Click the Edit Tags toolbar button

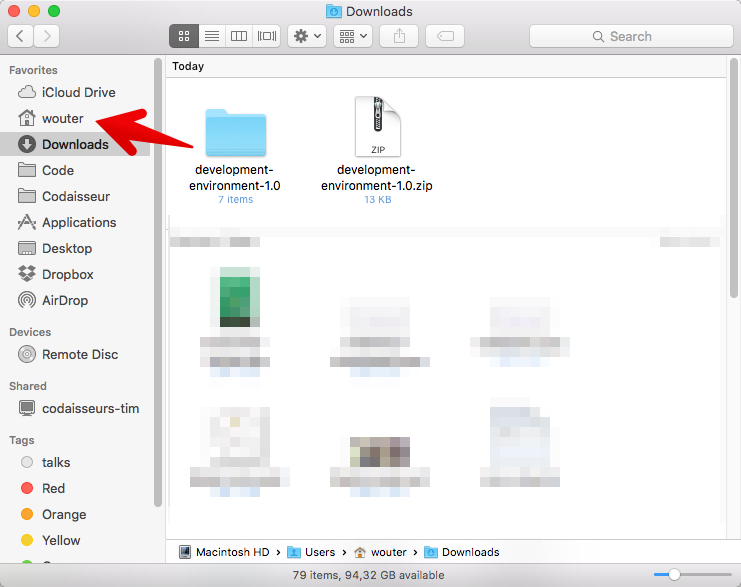coord(445,36)
